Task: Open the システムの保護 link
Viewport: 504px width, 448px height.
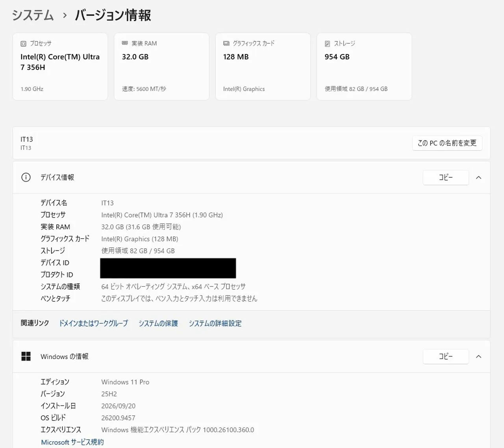Action: 158,323
